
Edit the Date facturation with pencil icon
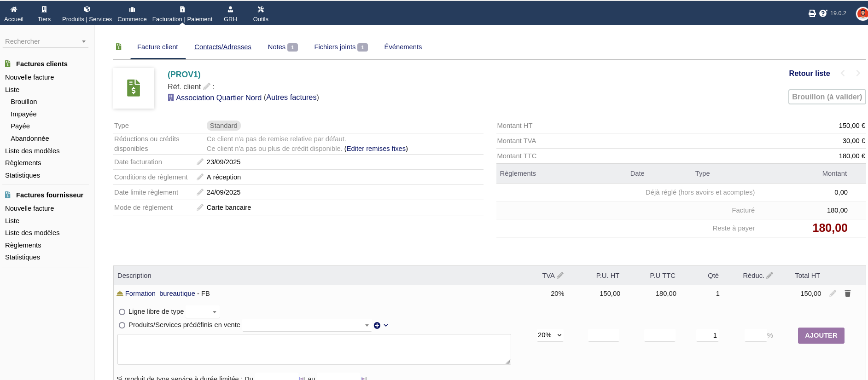point(200,162)
